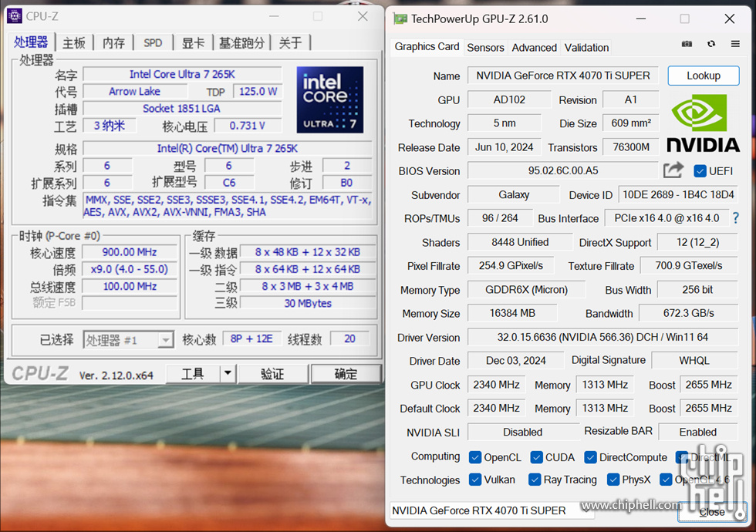Click the NVIDIA logo in GPU-Z

[x=703, y=123]
